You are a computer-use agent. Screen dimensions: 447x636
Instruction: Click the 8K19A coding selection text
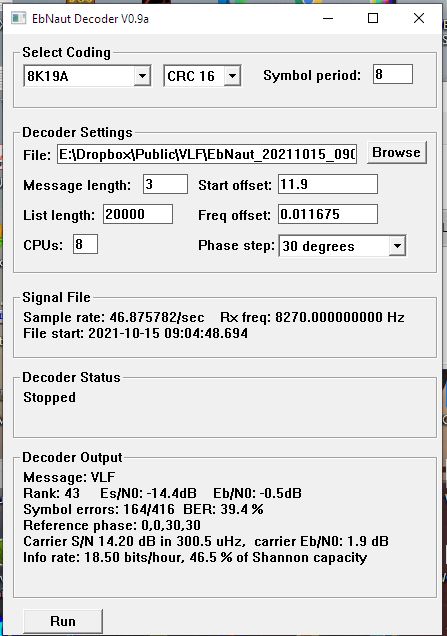pos(47,76)
